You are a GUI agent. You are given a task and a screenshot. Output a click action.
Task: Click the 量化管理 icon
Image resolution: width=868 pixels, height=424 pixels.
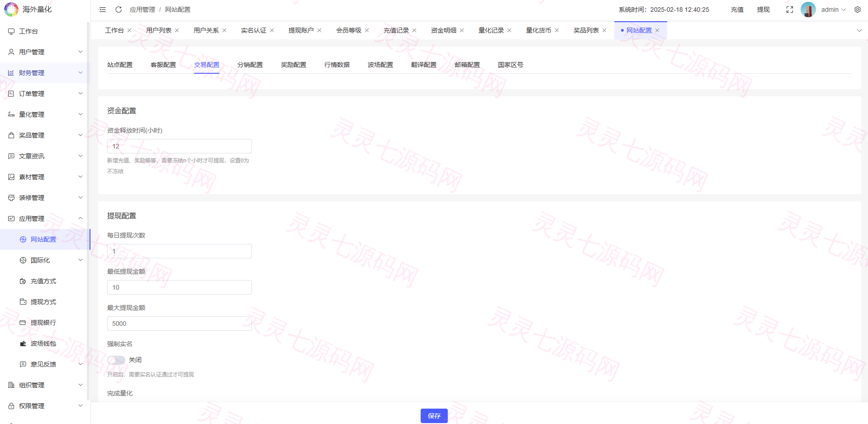coord(11,114)
